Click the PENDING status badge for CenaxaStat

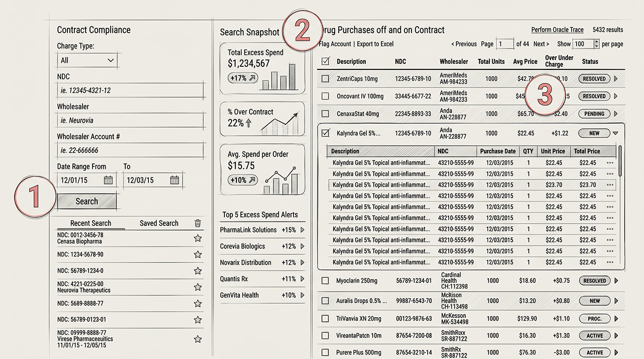click(594, 114)
